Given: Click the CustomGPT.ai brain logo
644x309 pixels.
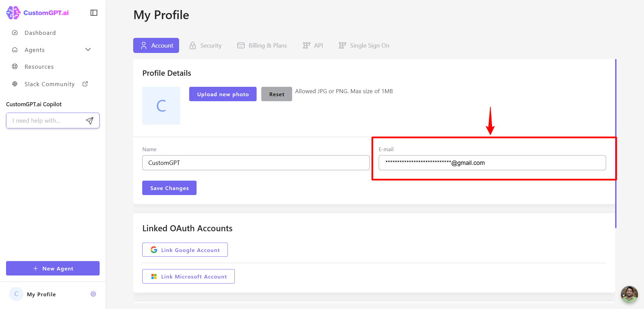Looking at the screenshot, I should tap(13, 13).
